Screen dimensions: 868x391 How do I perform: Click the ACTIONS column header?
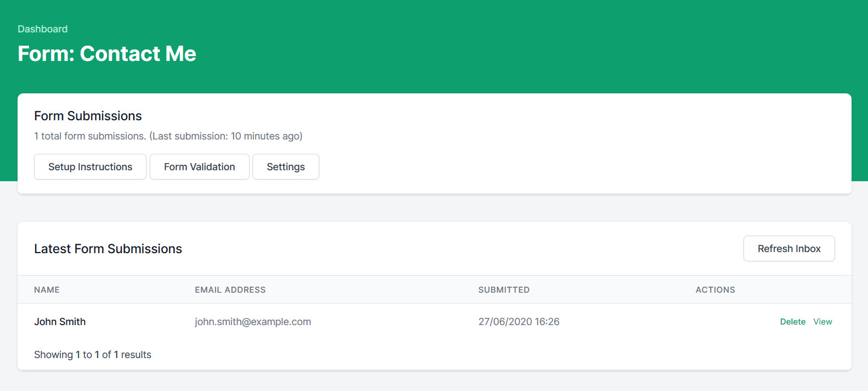(x=715, y=290)
